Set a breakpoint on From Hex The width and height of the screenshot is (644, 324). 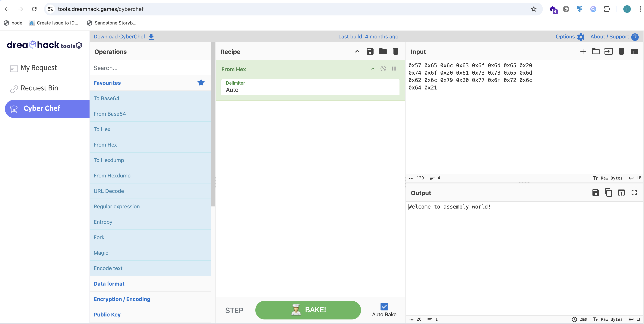click(x=394, y=69)
